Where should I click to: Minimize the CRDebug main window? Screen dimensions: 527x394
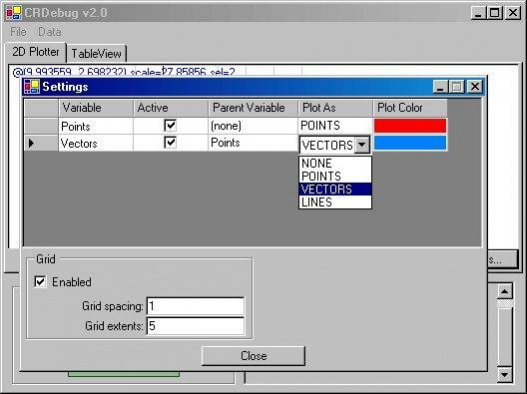(x=478, y=13)
